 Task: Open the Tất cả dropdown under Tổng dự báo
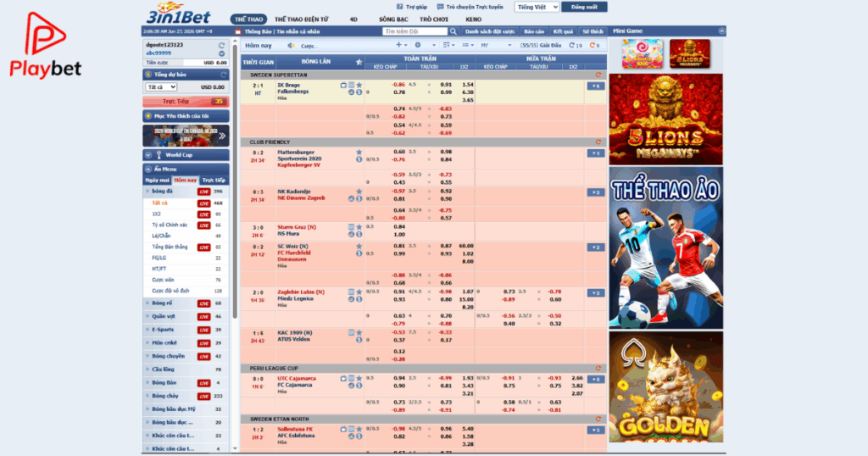(x=161, y=87)
